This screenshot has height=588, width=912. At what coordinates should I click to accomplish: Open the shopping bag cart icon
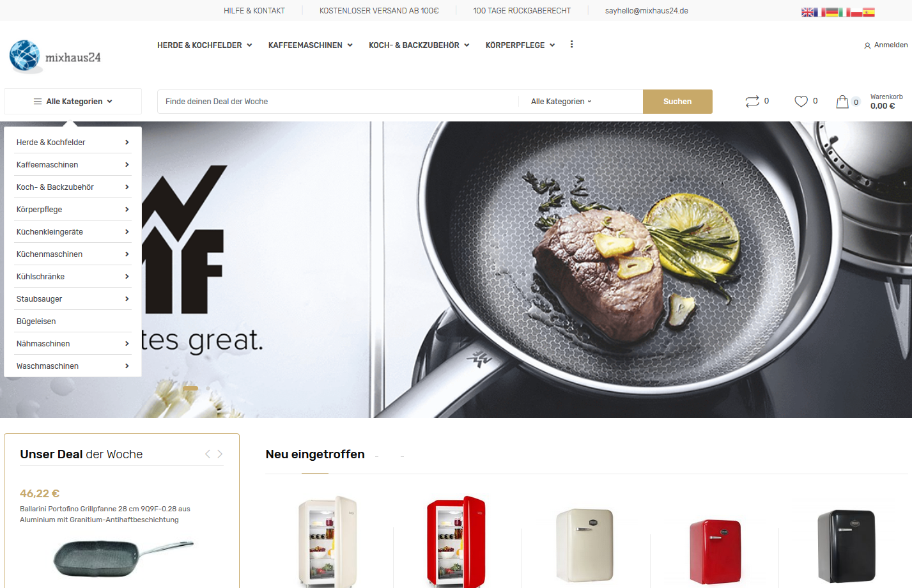click(842, 102)
